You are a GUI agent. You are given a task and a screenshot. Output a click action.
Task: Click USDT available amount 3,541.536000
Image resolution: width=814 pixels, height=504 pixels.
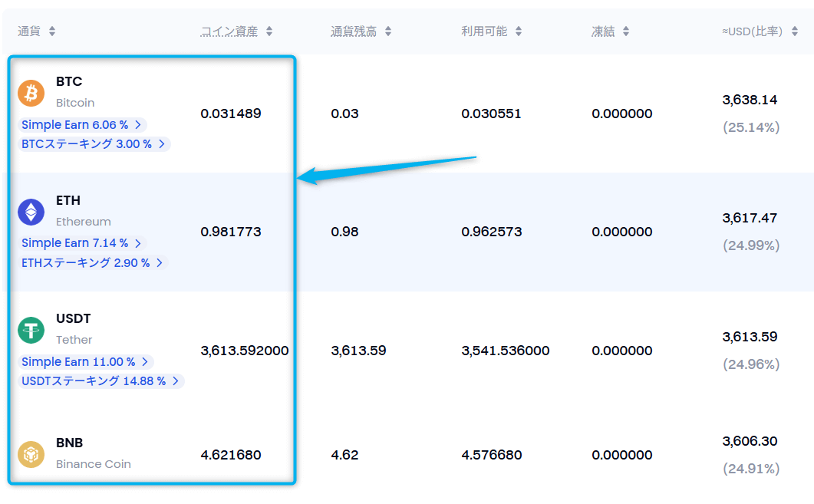pos(505,351)
